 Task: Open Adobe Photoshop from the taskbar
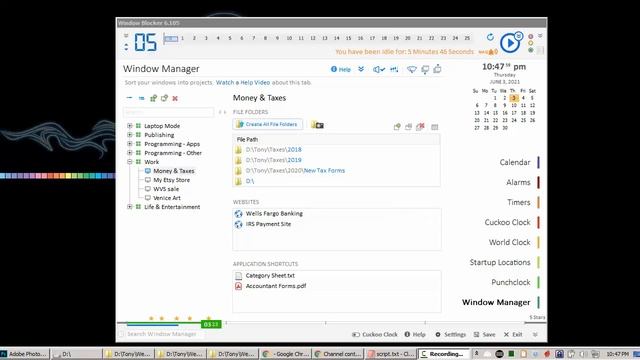[x=24, y=354]
